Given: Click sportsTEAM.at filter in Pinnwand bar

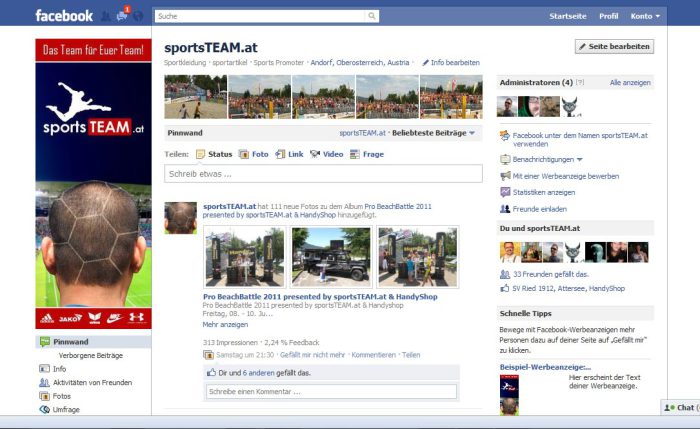Looking at the screenshot, I should pos(362,133).
